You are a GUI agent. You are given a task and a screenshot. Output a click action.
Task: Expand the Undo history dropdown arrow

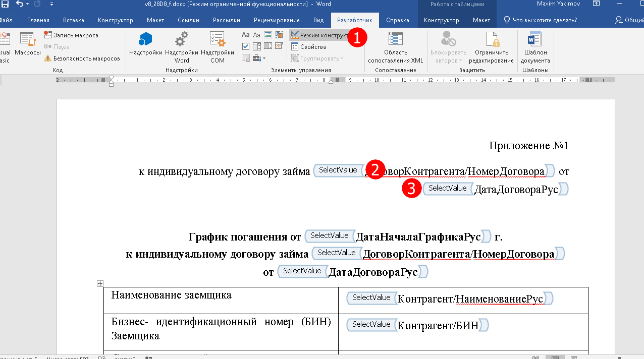point(27,4)
